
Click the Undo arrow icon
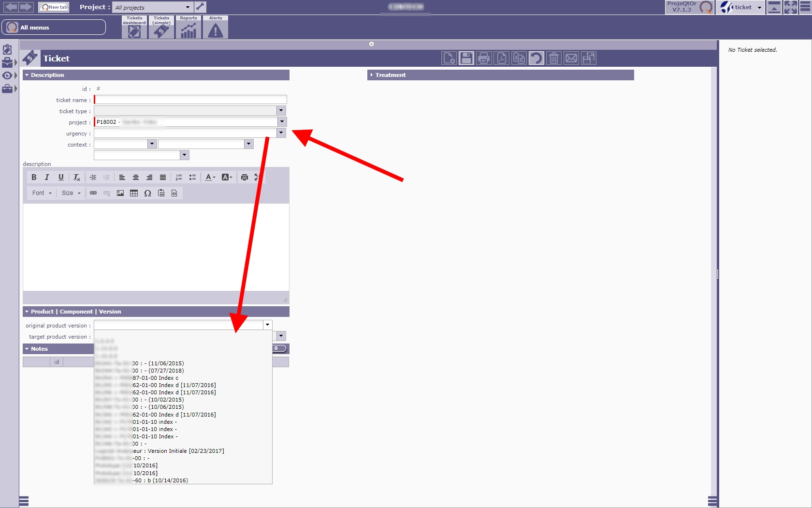click(x=536, y=59)
